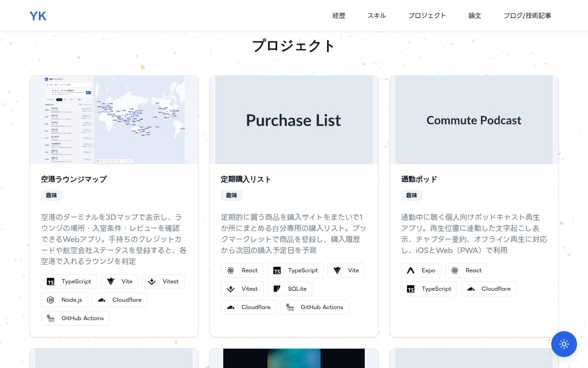Open the 定期購入リスト project title

click(x=246, y=179)
